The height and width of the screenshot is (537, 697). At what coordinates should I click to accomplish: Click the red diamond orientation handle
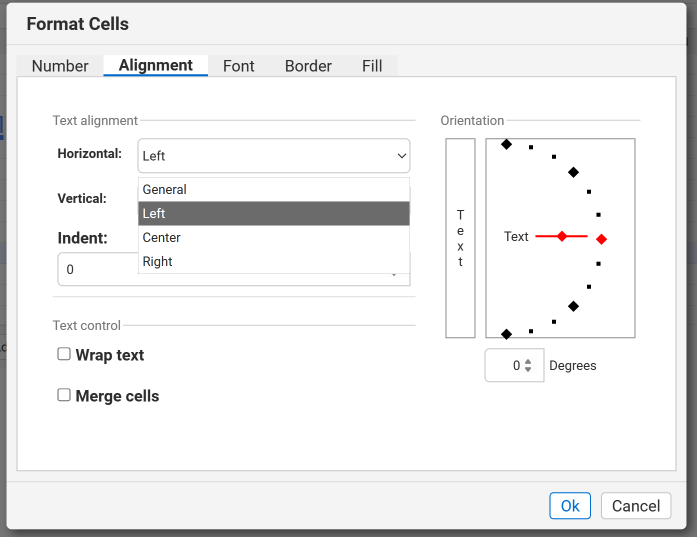[x=601, y=239]
